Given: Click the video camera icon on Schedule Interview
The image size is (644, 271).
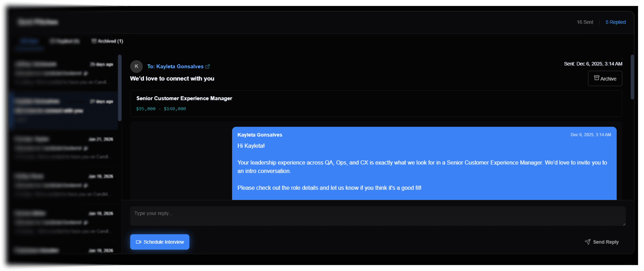Looking at the screenshot, I should click(139, 242).
